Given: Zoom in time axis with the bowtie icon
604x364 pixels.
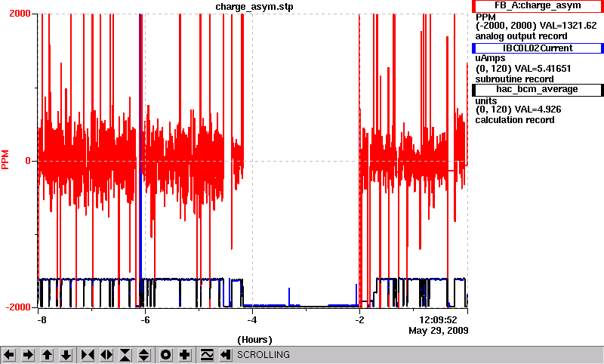Looking at the screenshot, I should click(88, 355).
